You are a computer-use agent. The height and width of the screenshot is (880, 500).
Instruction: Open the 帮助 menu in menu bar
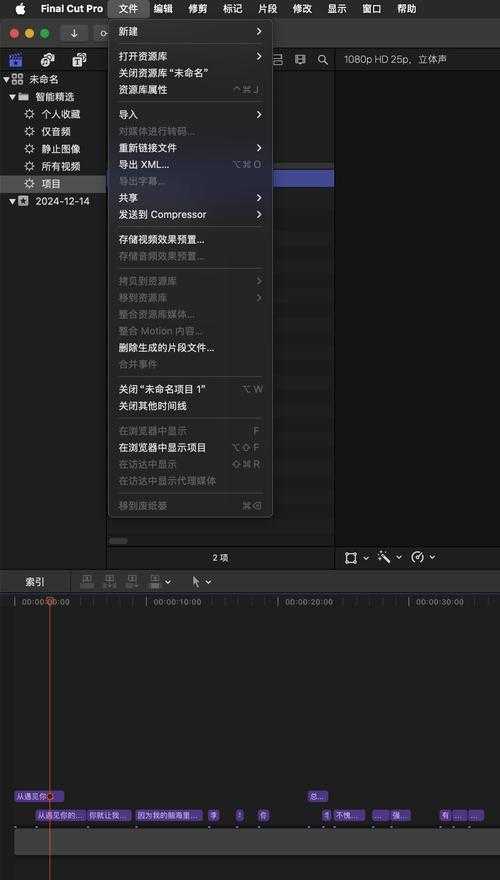click(x=406, y=9)
